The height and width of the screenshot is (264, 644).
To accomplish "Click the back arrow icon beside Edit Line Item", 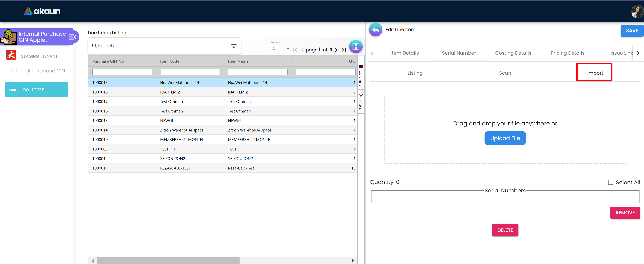I will click(x=375, y=30).
